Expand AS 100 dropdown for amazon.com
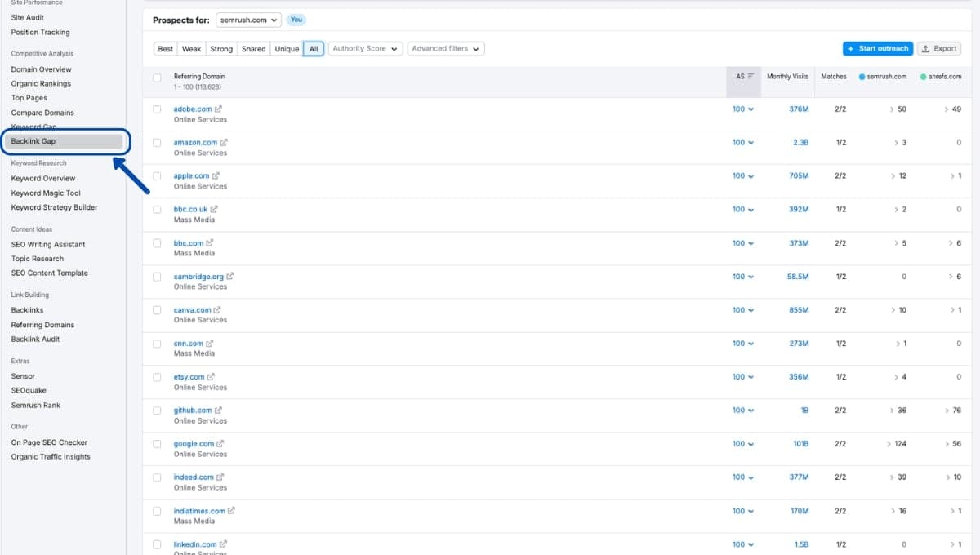Image resolution: width=980 pixels, height=555 pixels. coord(742,143)
